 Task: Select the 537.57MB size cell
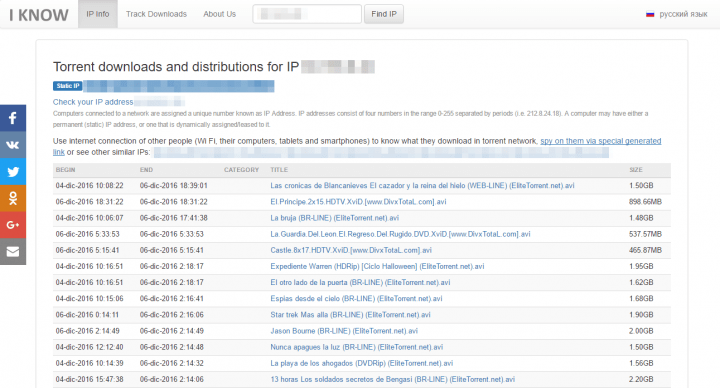(x=645, y=234)
